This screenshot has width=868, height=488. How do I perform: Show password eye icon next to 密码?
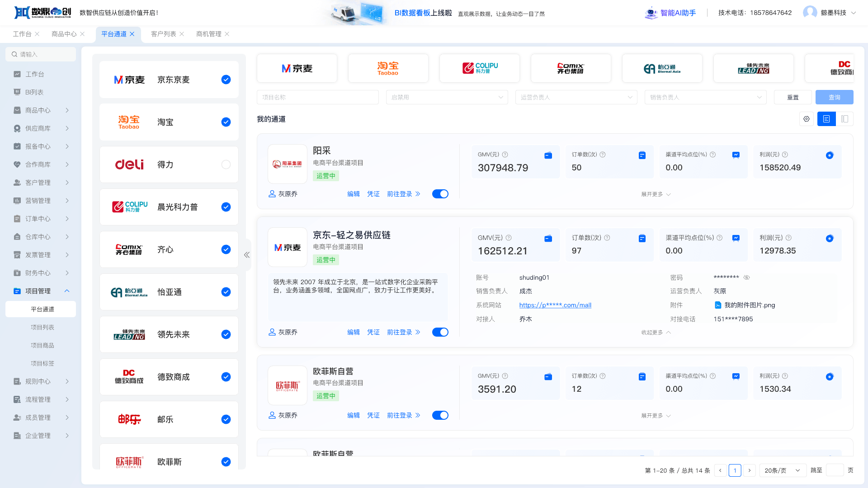point(747,277)
